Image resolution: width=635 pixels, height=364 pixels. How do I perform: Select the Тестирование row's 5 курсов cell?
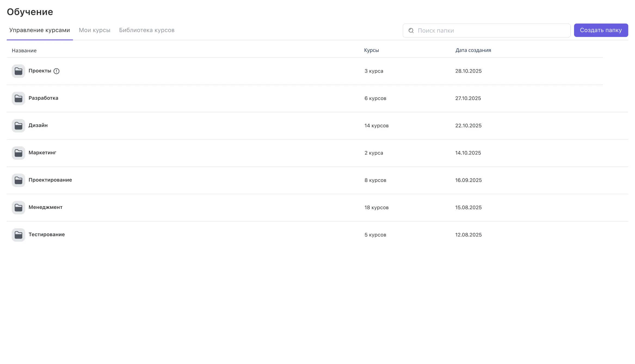[x=375, y=235]
